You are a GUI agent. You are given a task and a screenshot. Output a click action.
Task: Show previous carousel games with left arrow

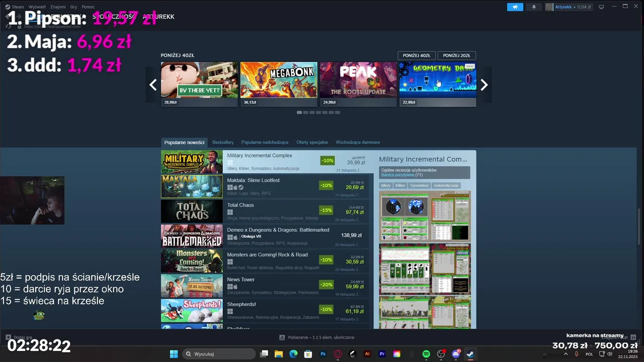[153, 85]
